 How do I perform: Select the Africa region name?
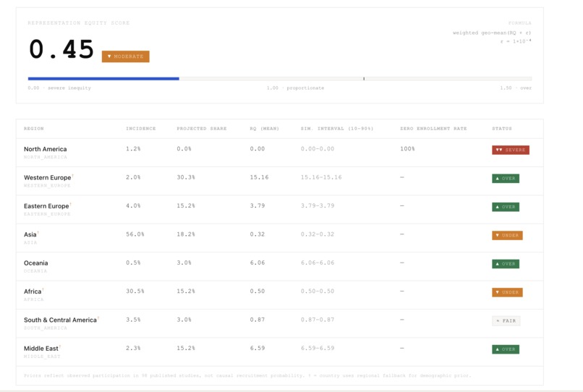pyautogui.click(x=33, y=291)
